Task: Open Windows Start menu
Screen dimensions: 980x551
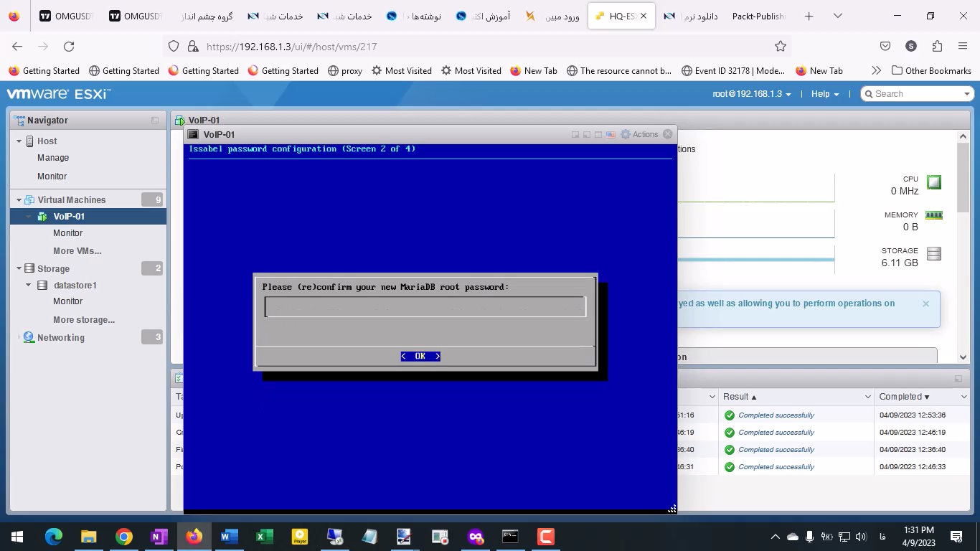Action: [17, 537]
